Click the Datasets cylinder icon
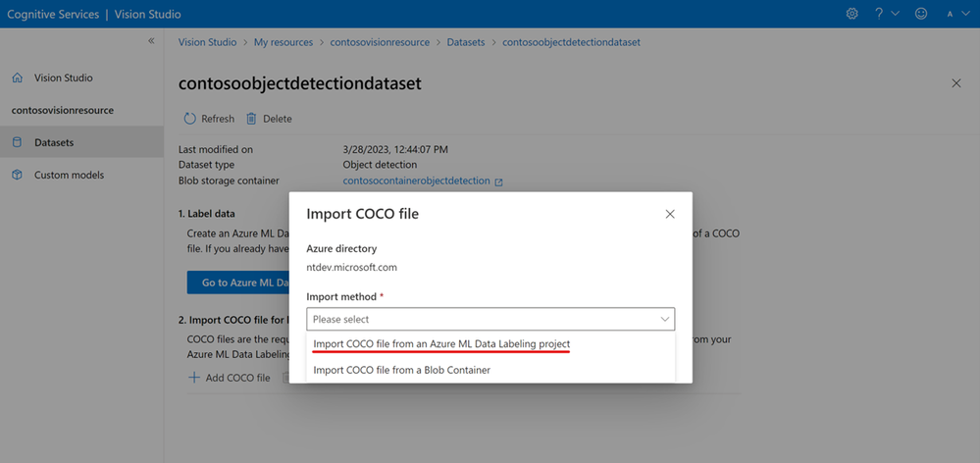 pos(18,142)
